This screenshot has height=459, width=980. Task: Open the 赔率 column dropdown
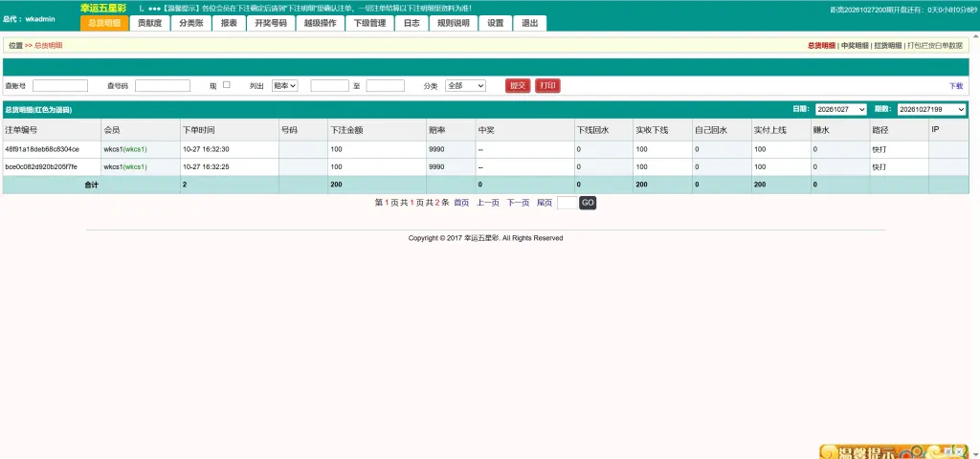coord(285,85)
